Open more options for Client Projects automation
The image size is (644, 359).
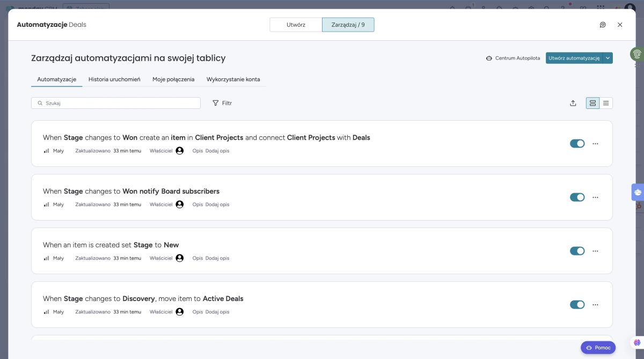(x=595, y=143)
